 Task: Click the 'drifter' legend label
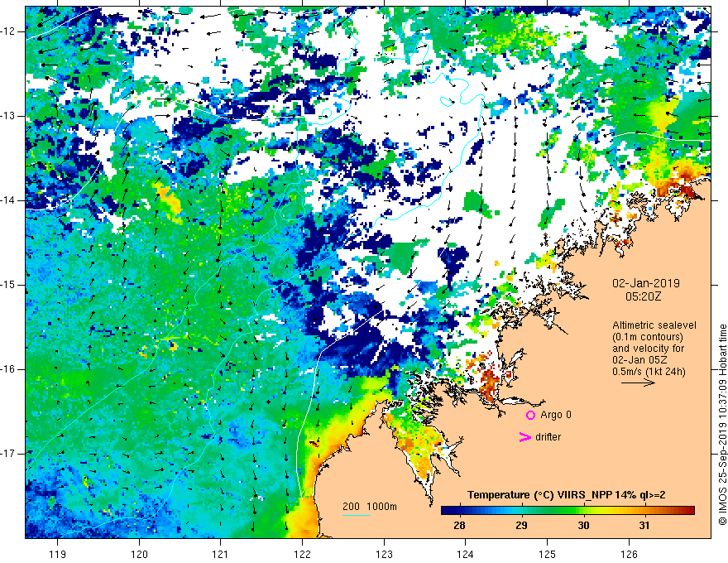[x=548, y=437]
